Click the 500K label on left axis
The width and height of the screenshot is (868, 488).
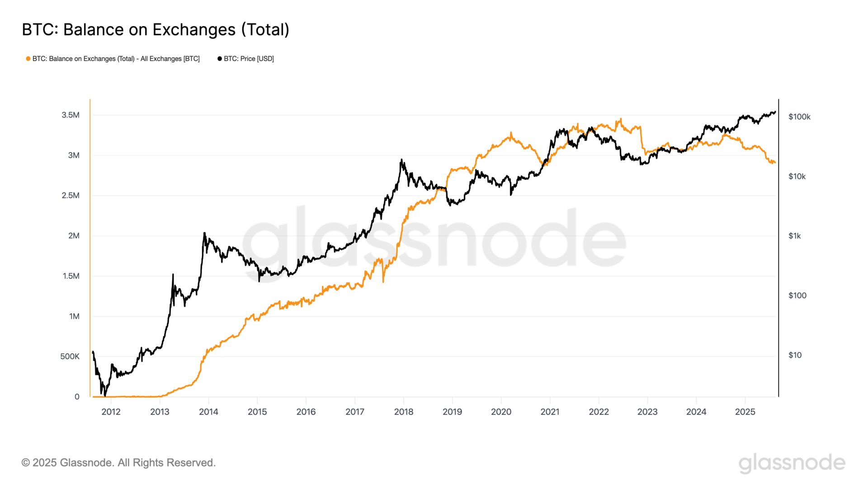pos(70,357)
